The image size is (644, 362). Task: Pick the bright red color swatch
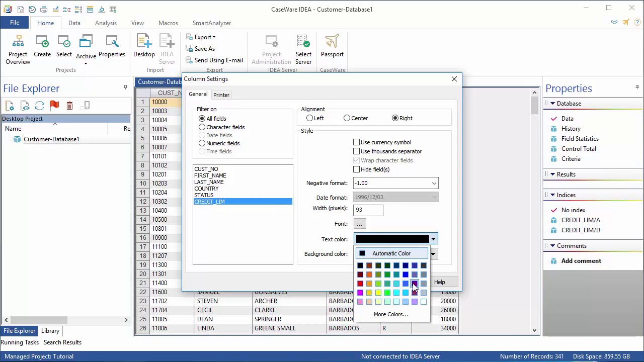point(360,284)
